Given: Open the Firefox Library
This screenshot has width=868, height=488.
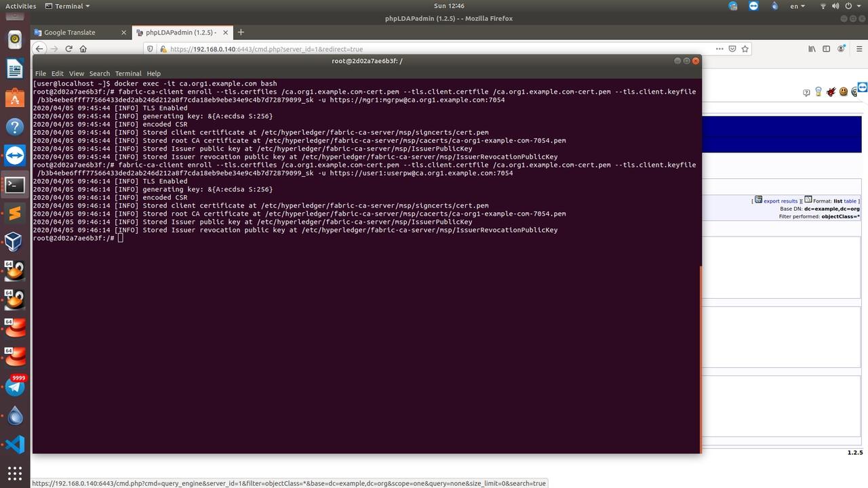Looking at the screenshot, I should click(812, 49).
